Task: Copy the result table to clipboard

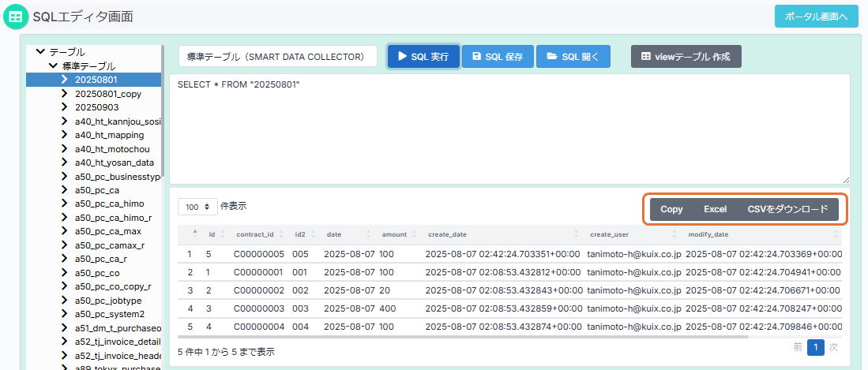Action: (x=671, y=209)
